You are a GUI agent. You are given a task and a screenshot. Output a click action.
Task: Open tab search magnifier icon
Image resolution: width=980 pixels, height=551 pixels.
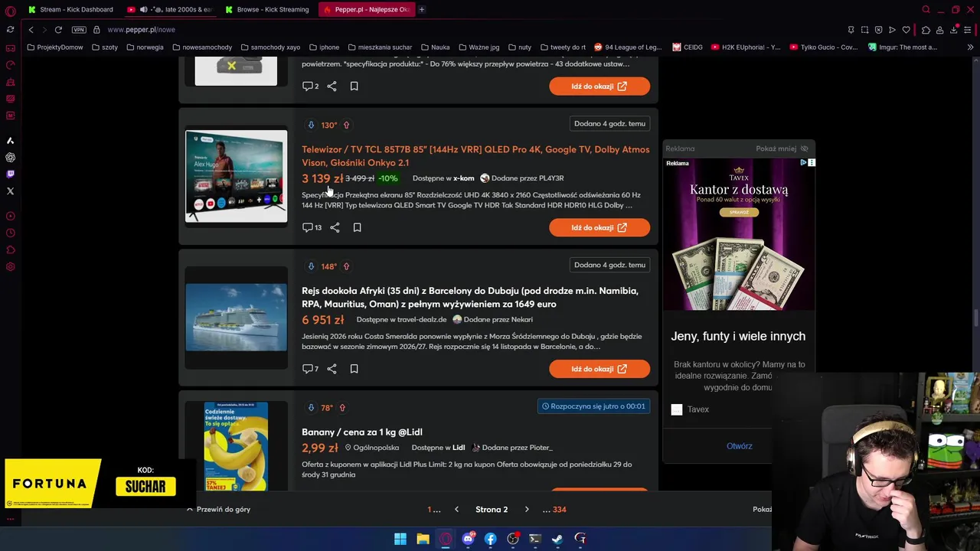[926, 9]
